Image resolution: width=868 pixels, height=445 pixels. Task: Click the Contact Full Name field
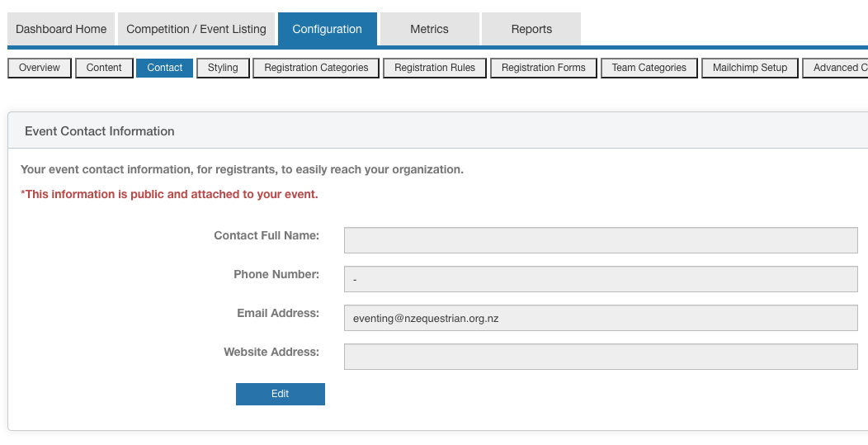(x=601, y=240)
